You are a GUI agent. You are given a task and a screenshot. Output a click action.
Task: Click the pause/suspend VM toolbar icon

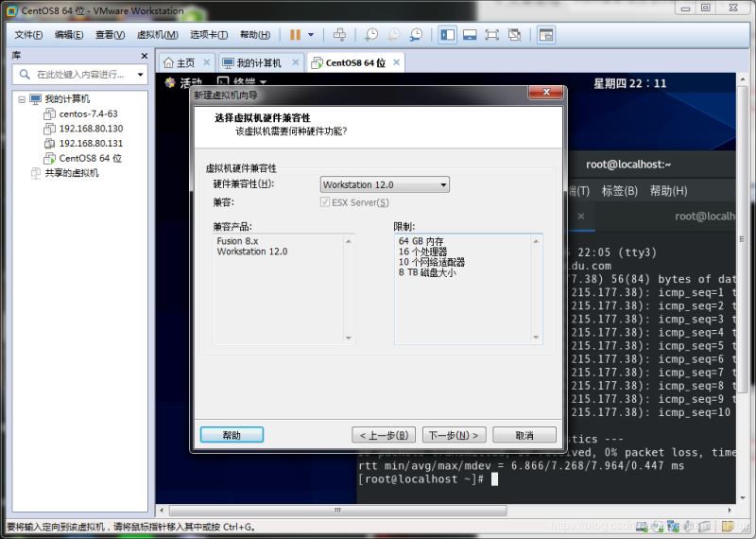(x=295, y=35)
